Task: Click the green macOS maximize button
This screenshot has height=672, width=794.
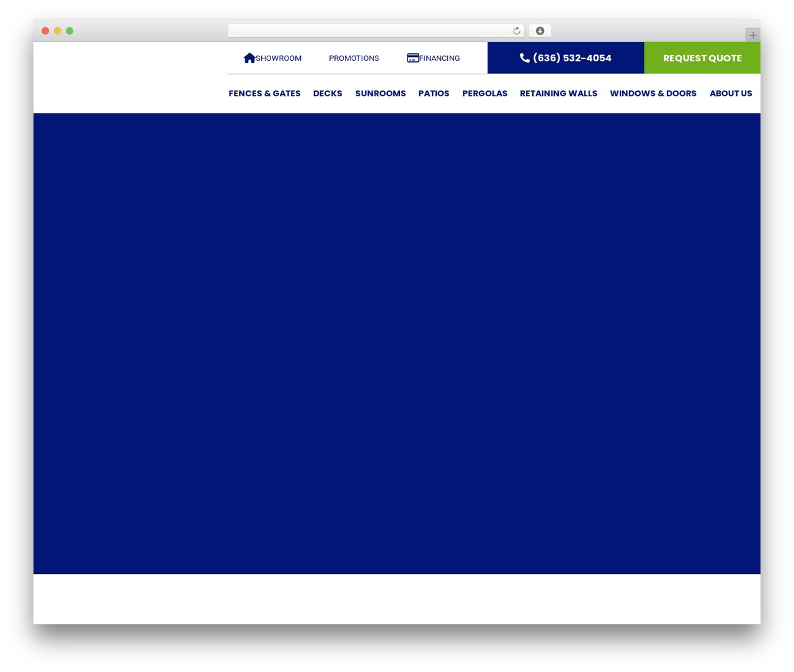Action: pyautogui.click(x=69, y=31)
